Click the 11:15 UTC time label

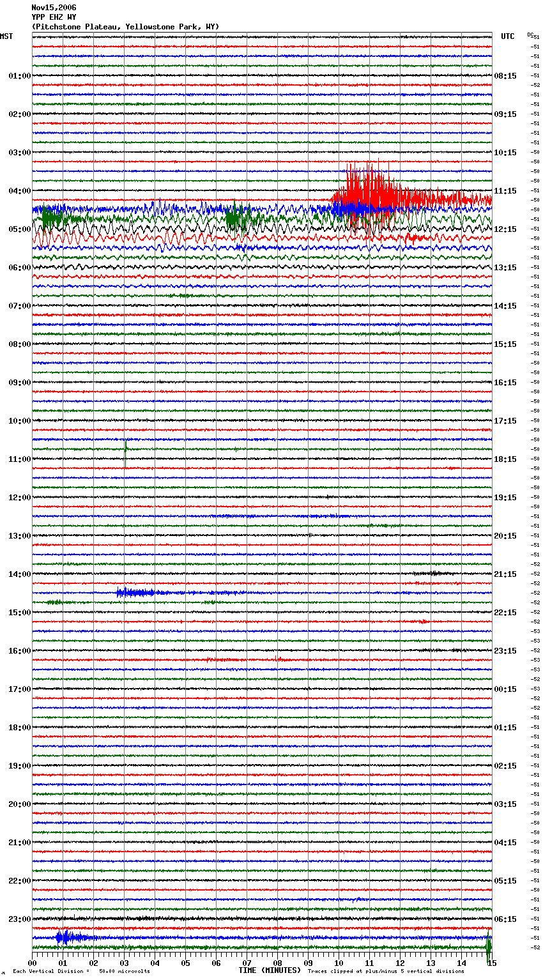505,191
